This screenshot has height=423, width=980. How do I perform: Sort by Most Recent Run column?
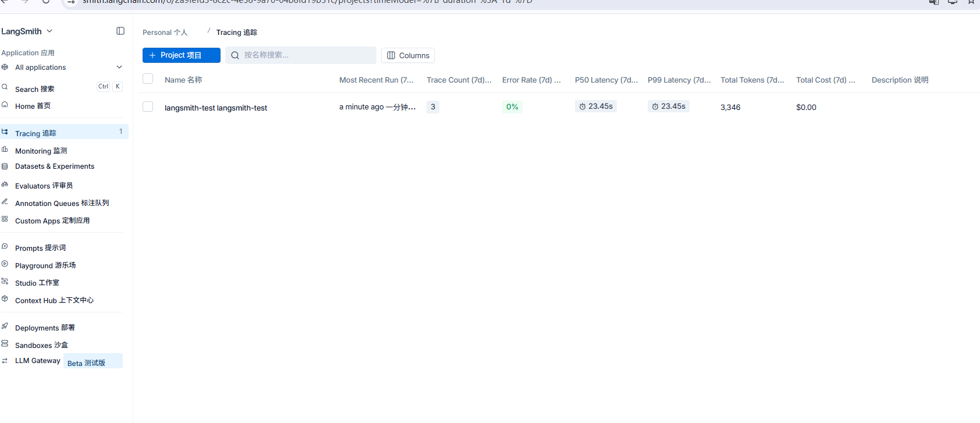tap(377, 80)
